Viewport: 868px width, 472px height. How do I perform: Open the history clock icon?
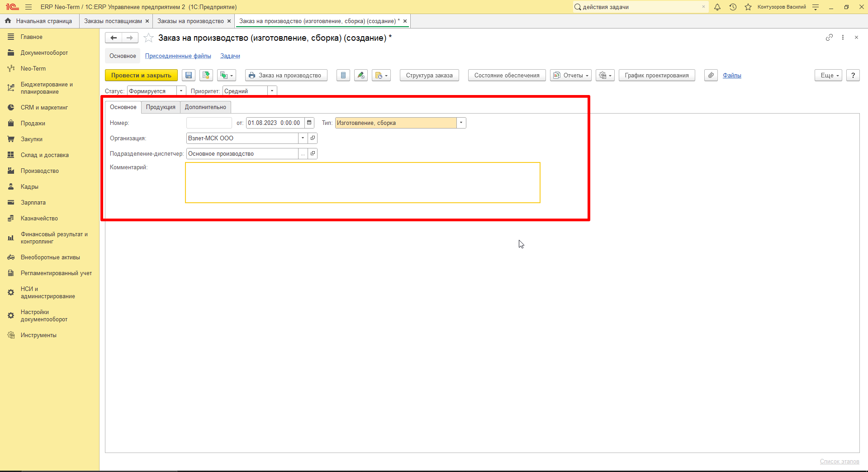point(733,7)
